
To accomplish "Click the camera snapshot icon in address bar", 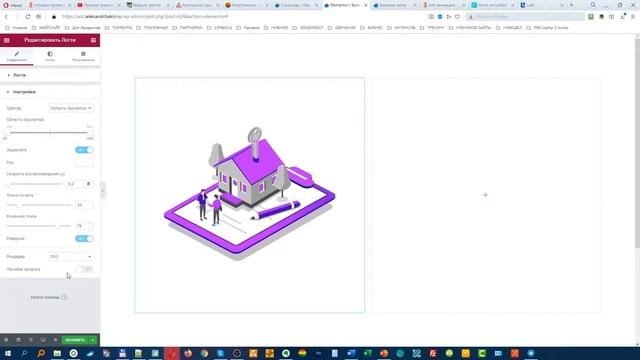I will click(x=431, y=17).
